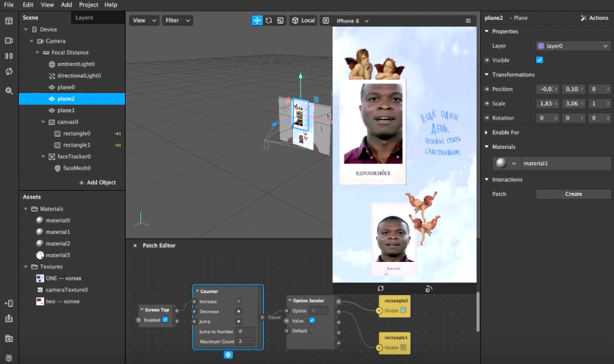Toggle the Counter Increase input

(x=239, y=302)
